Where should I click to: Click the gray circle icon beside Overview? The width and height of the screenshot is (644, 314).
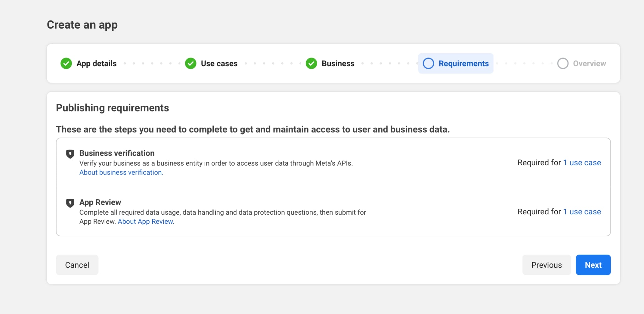(563, 63)
